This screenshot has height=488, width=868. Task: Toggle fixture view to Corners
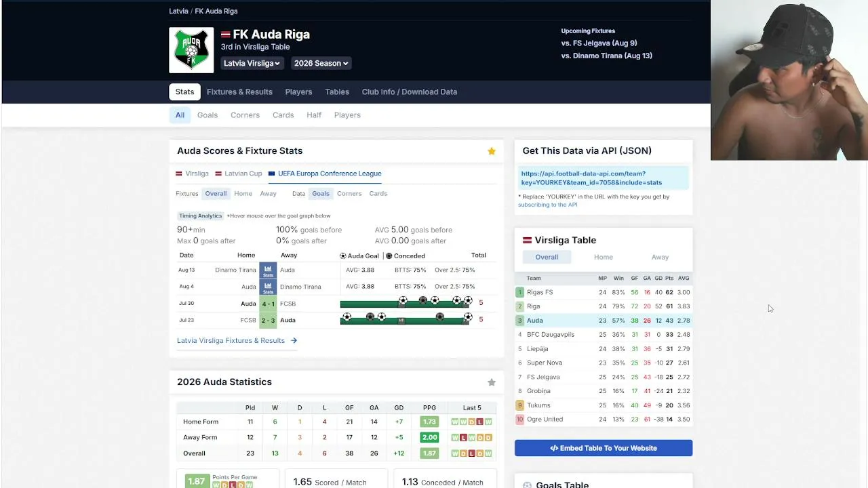pos(349,194)
